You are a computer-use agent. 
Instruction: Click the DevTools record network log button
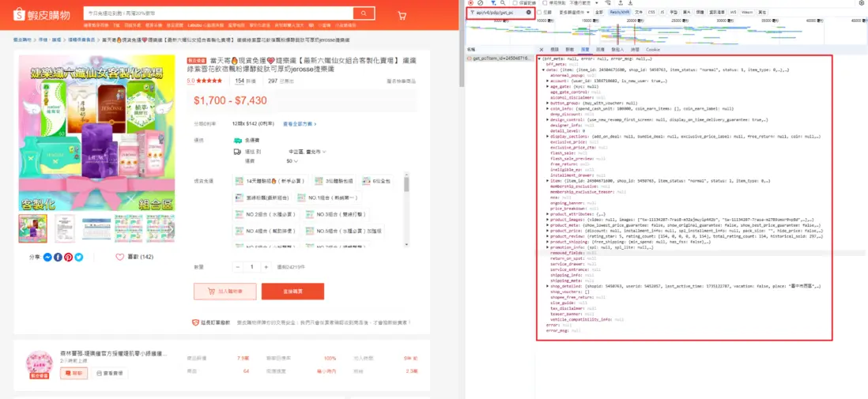(x=470, y=3)
